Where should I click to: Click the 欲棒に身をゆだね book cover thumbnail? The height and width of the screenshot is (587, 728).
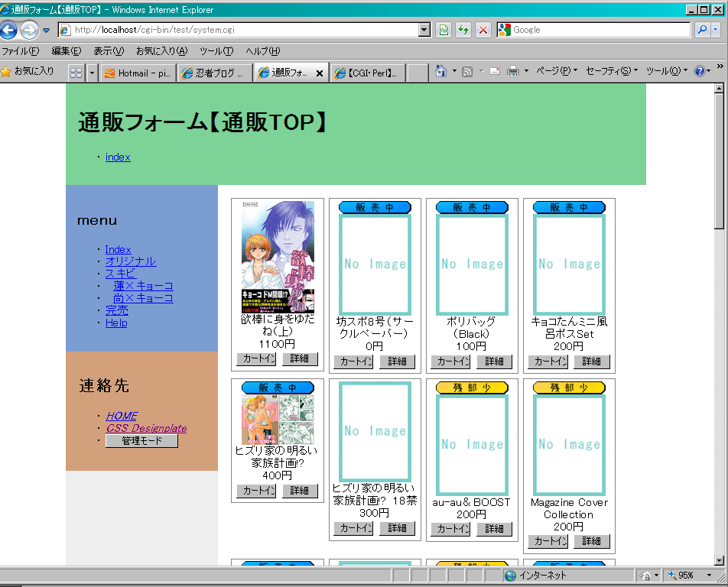tap(278, 257)
